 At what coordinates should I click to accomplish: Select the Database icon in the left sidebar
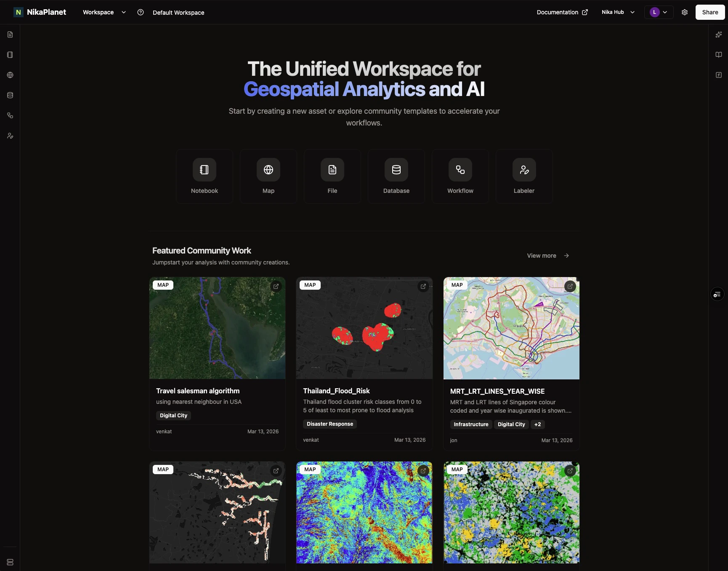(10, 95)
